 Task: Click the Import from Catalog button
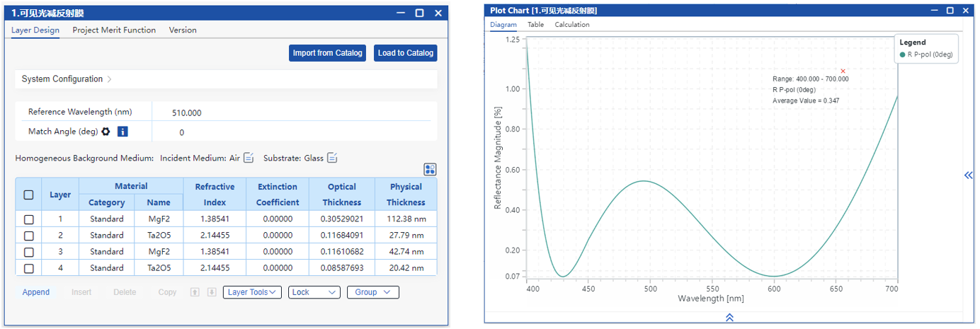[328, 53]
